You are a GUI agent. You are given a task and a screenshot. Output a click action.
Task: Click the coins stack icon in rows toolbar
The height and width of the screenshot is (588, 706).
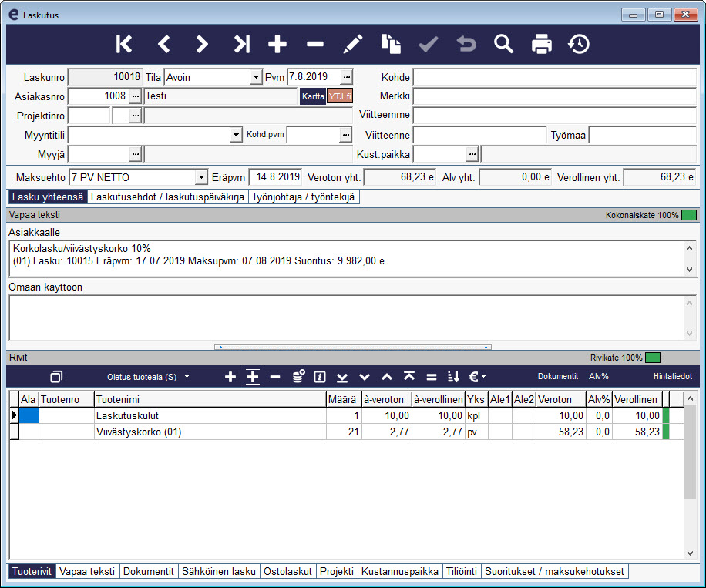click(x=298, y=376)
